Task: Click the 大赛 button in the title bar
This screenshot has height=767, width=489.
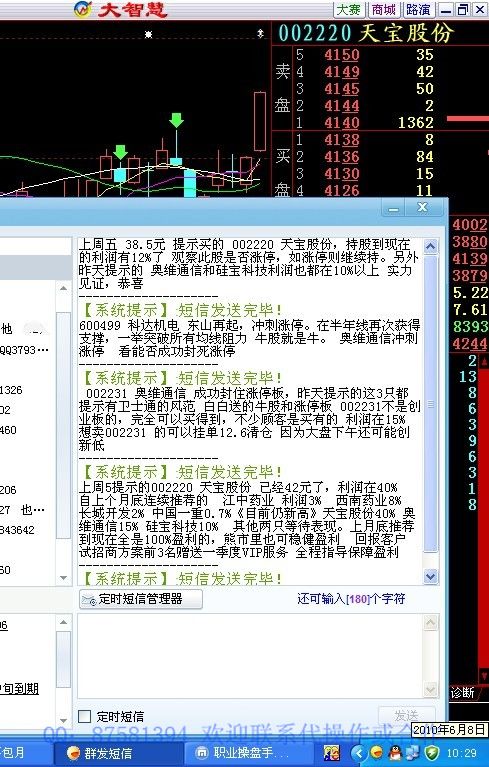Action: coord(349,9)
